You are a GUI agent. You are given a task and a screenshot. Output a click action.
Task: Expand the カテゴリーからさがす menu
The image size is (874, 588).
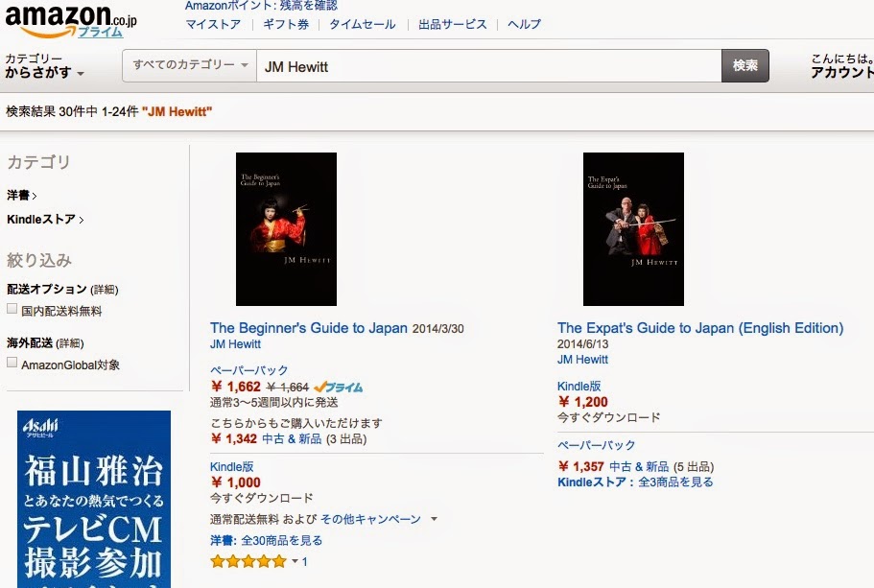pyautogui.click(x=44, y=66)
